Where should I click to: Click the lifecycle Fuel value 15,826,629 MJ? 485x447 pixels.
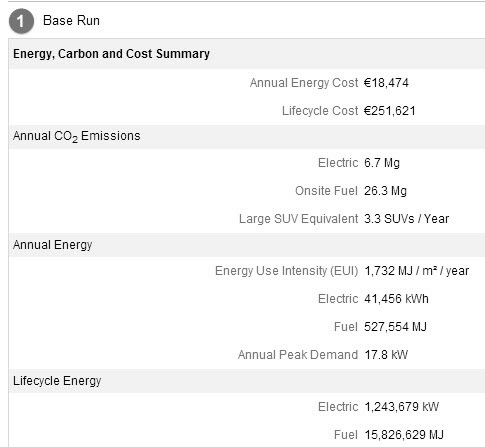point(404,435)
